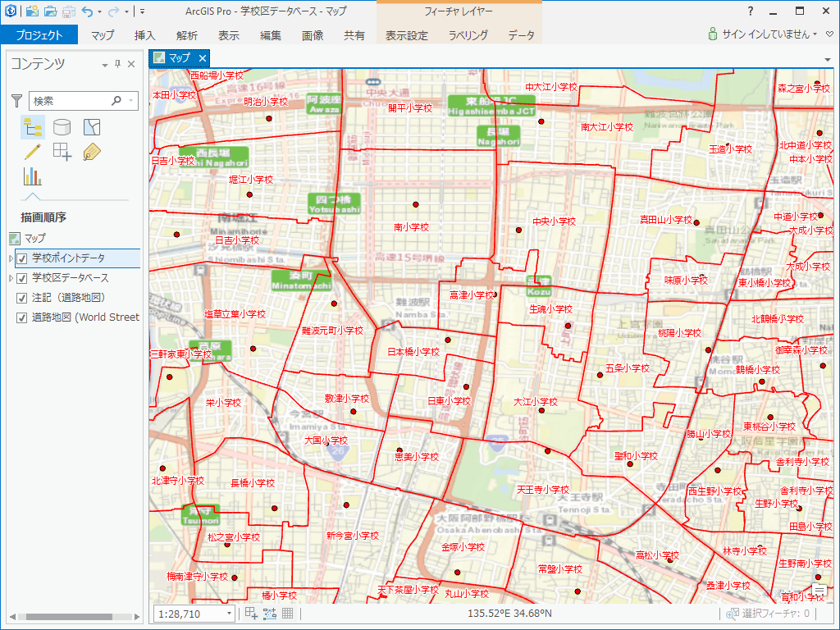
Task: Select the 解析 ribbon tab
Action: pos(186,35)
